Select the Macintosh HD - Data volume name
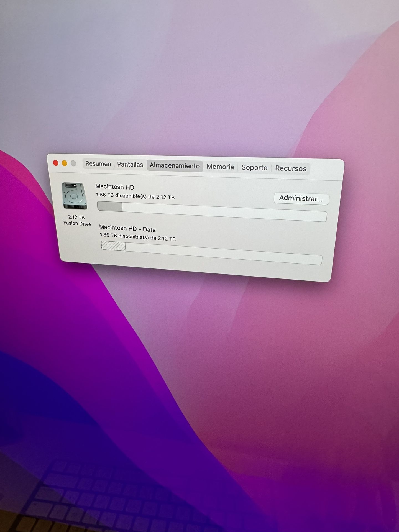This screenshot has height=532, width=399. [127, 229]
